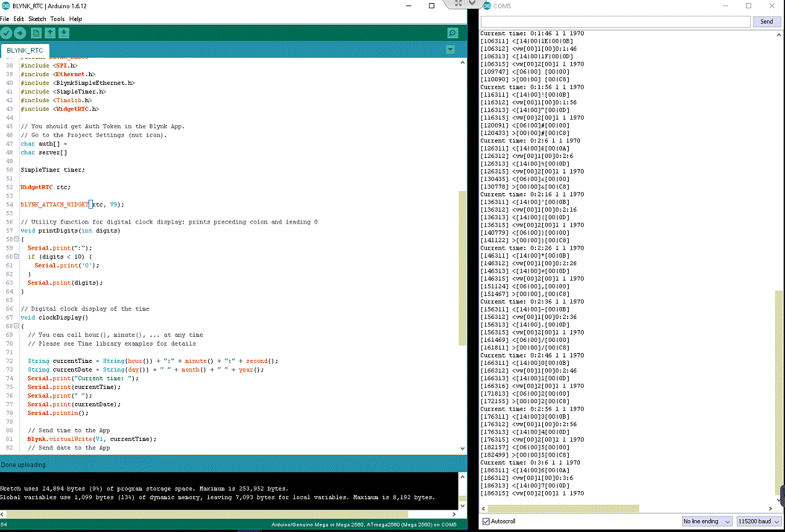
Task: Open the line ending dropdown
Action: [x=707, y=521]
